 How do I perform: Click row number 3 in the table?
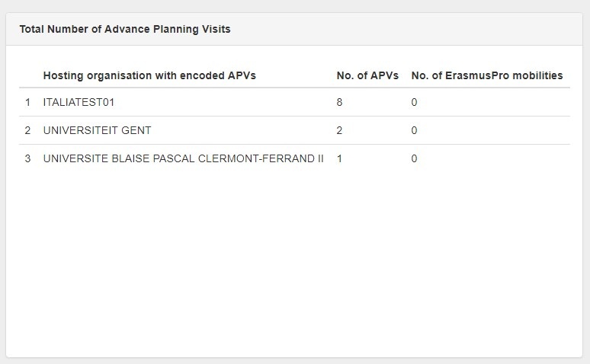27,158
